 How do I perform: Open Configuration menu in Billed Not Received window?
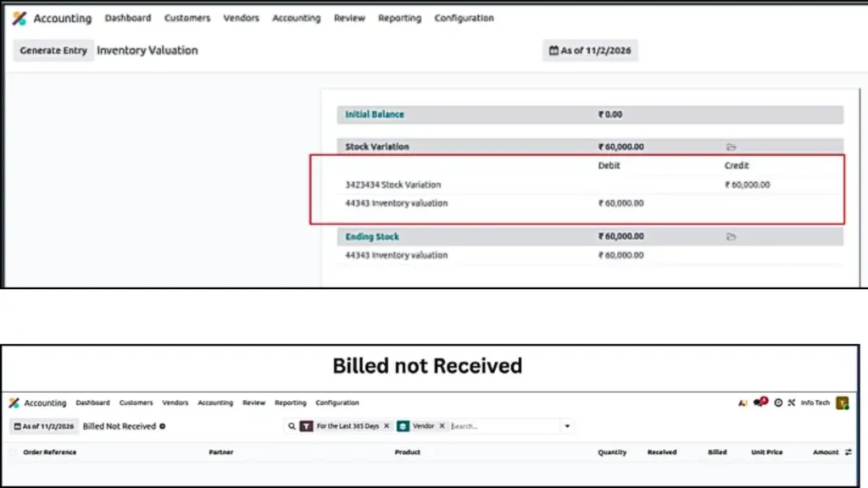tap(337, 402)
